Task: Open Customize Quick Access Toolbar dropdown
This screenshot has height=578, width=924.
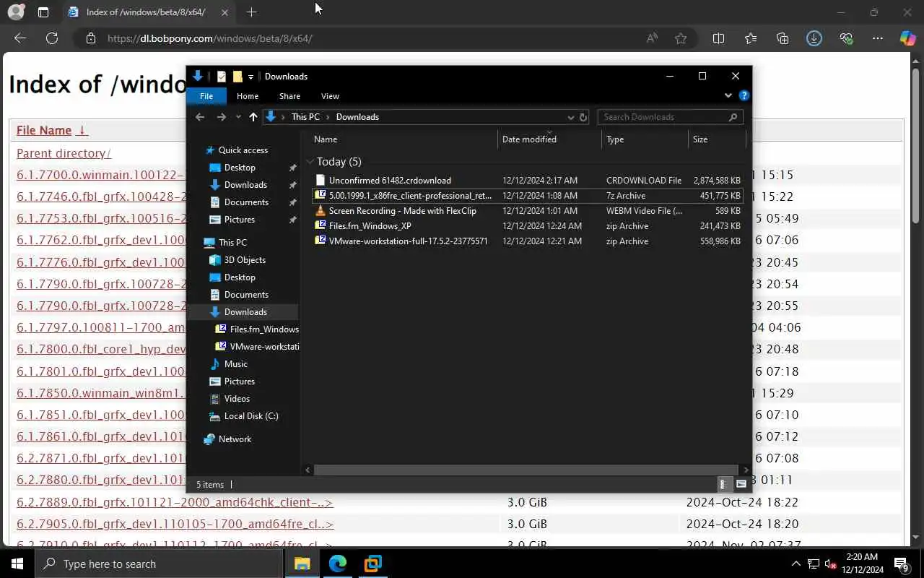Action: pos(250,77)
